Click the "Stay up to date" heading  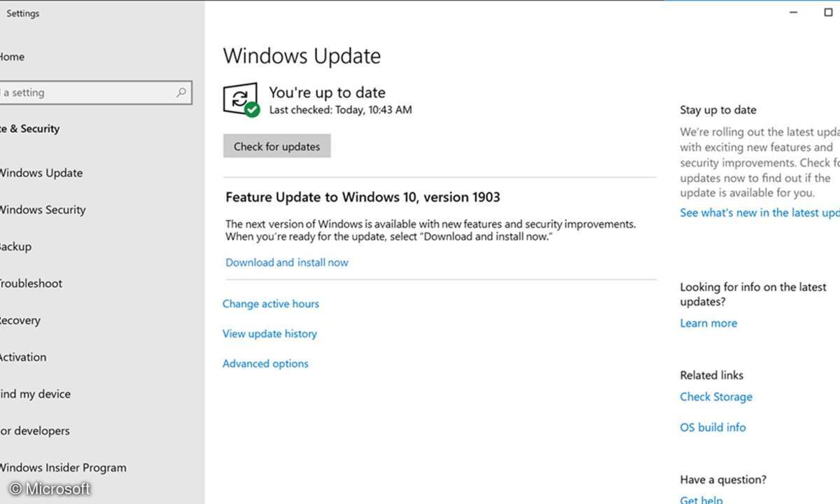tap(718, 110)
